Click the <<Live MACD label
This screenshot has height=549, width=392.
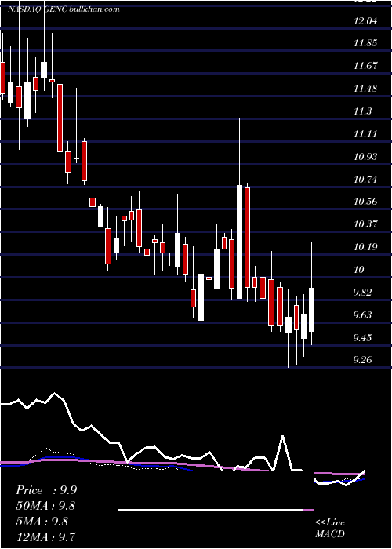[x=330, y=528]
